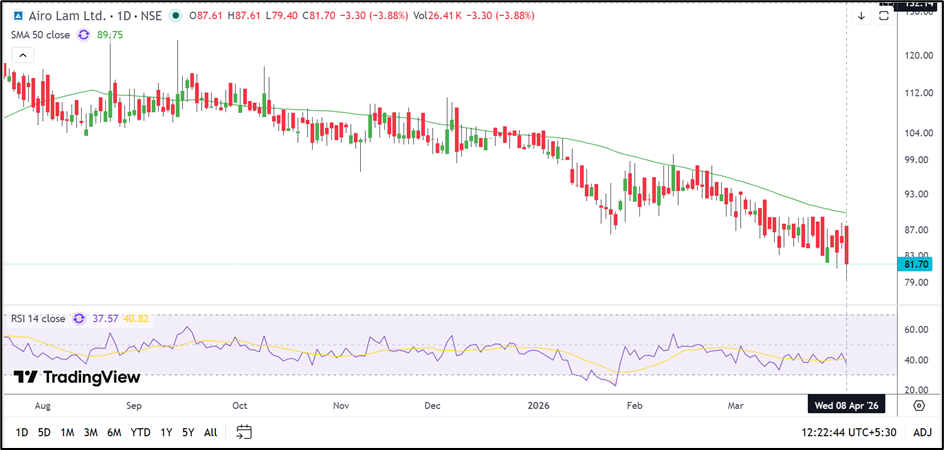Open the go-to-date calendar icon
Viewport: 944px width, 450px height.
coord(244,432)
